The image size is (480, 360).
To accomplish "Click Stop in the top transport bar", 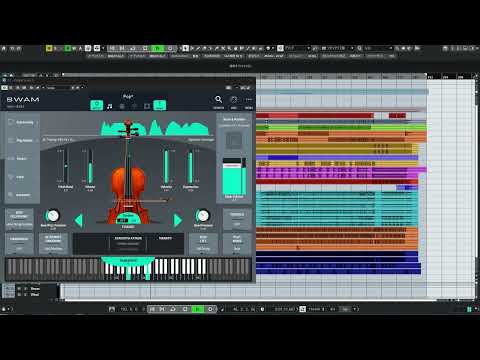I will [x=145, y=49].
